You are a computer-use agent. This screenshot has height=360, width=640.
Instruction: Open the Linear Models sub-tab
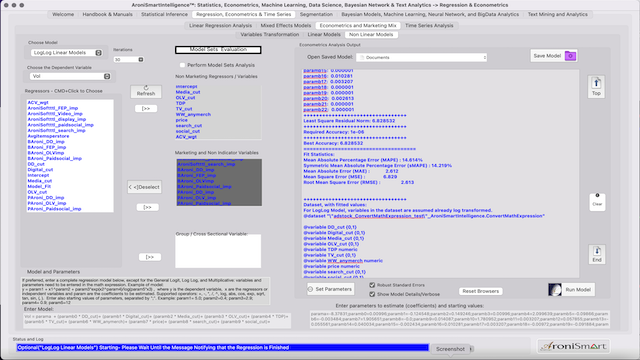pos(324,35)
